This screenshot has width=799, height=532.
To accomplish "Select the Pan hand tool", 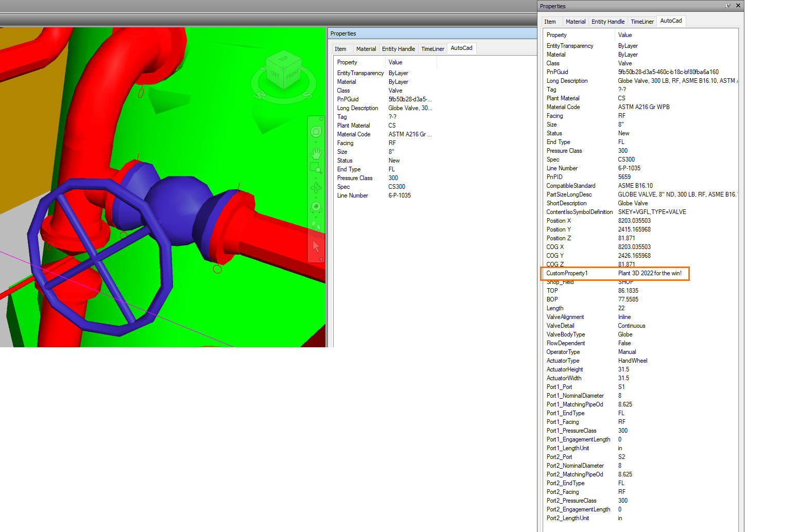I will tap(316, 153).
